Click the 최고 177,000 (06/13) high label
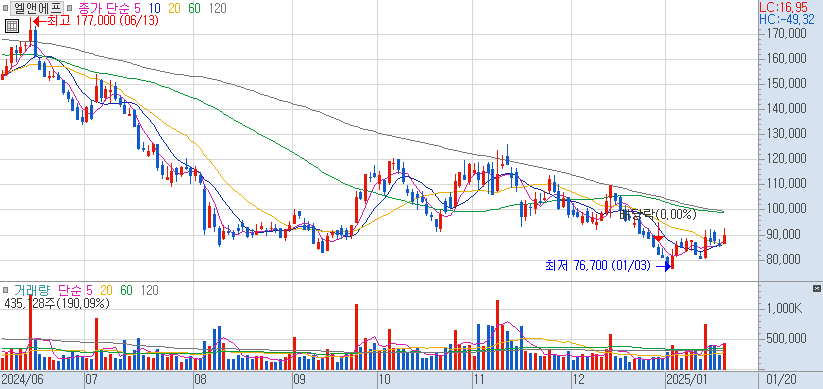Image resolution: width=823 pixels, height=389 pixels. point(103,21)
